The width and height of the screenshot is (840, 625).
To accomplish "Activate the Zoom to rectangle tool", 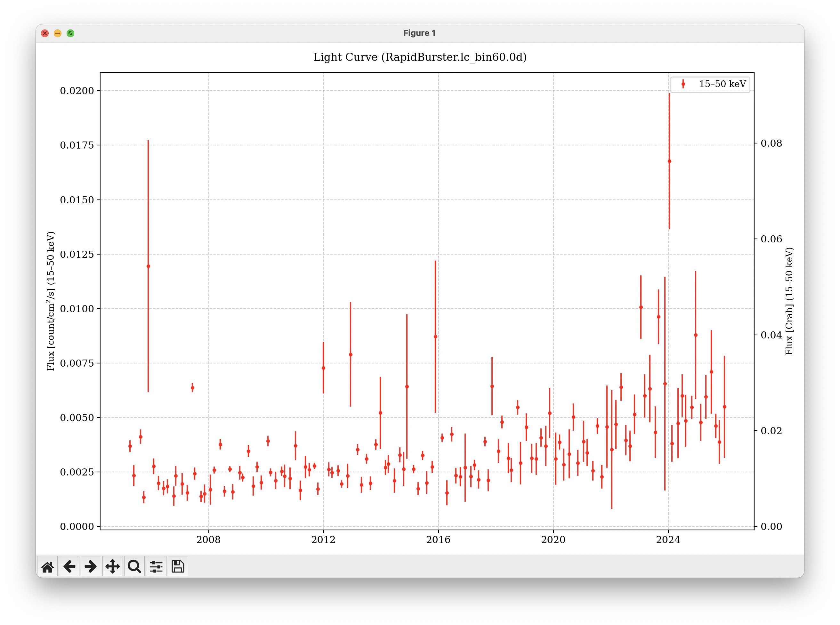I will click(134, 566).
